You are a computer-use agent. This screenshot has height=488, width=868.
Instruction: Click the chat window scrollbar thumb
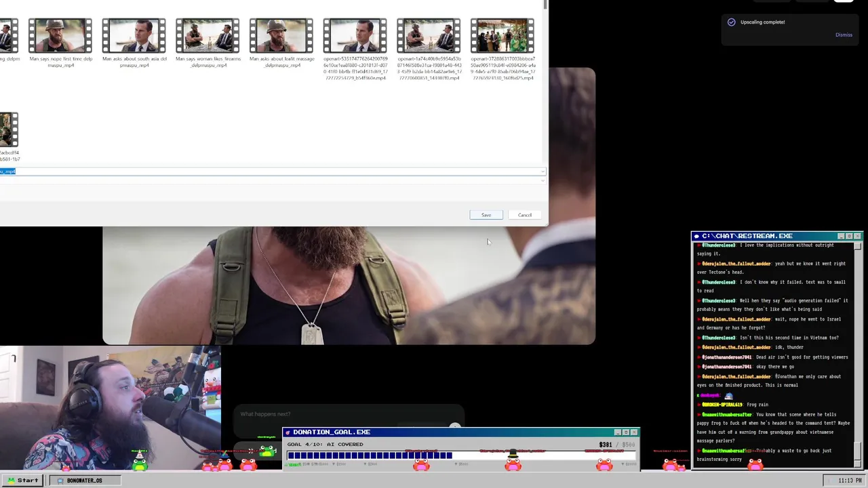point(858,449)
